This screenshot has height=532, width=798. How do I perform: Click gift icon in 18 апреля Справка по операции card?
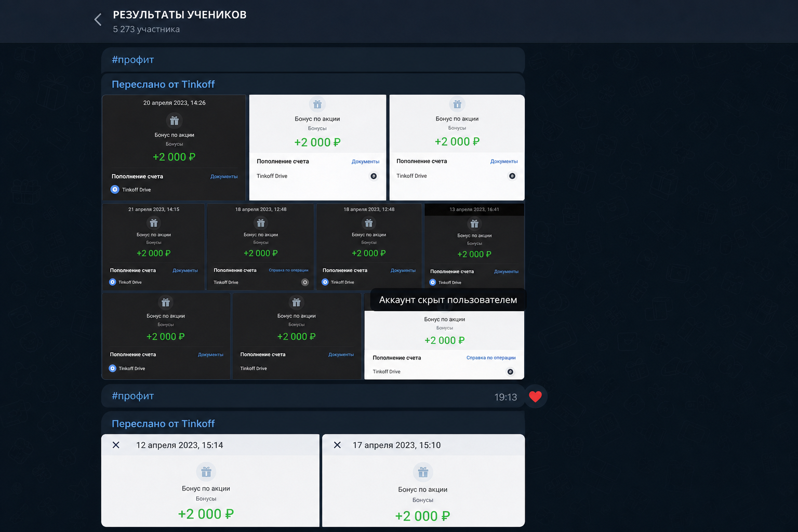[261, 223]
